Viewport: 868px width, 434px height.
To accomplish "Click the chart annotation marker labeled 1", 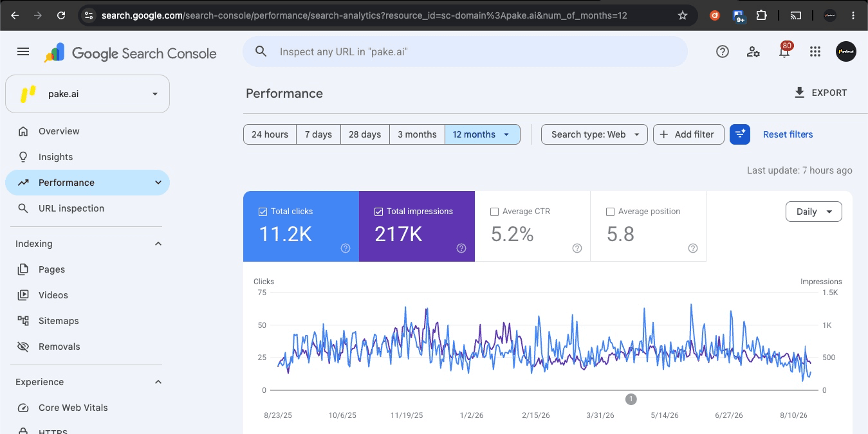I will [631, 399].
